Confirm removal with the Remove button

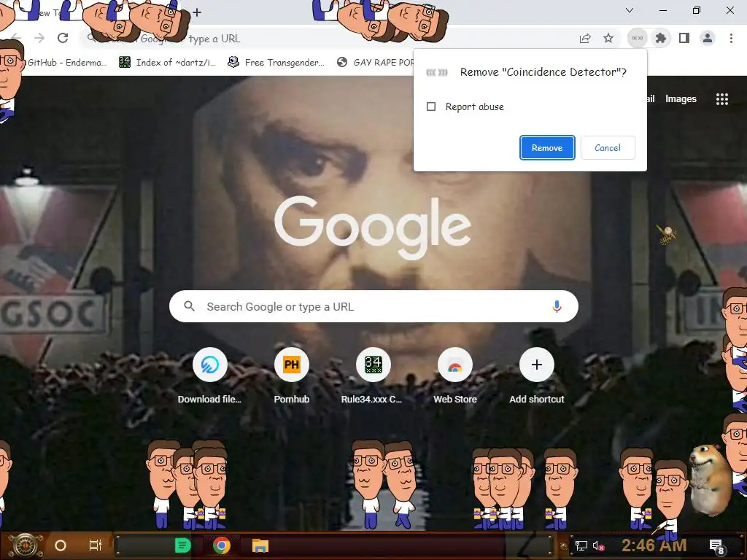click(x=547, y=147)
